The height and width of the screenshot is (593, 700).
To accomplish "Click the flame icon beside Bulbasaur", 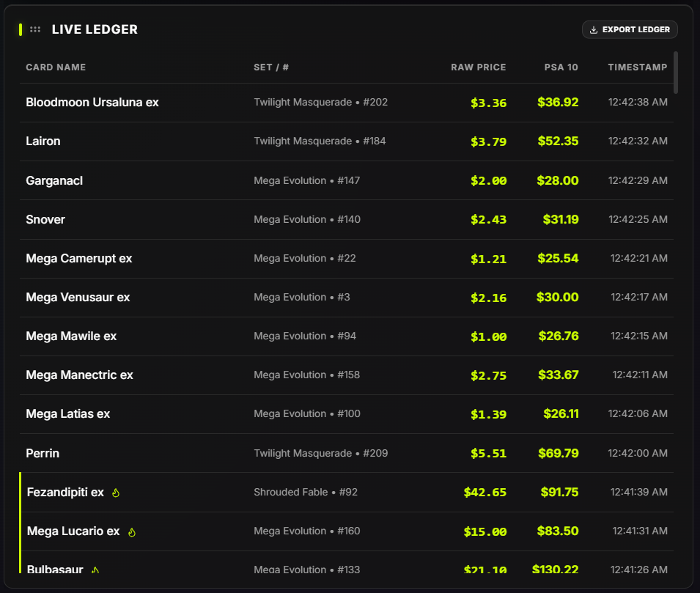I will (95, 570).
